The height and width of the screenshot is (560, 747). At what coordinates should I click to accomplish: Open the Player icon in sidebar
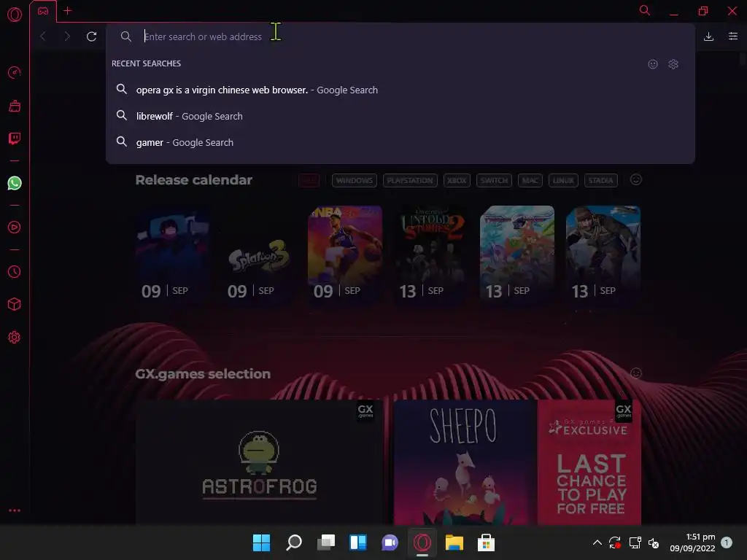point(15,227)
